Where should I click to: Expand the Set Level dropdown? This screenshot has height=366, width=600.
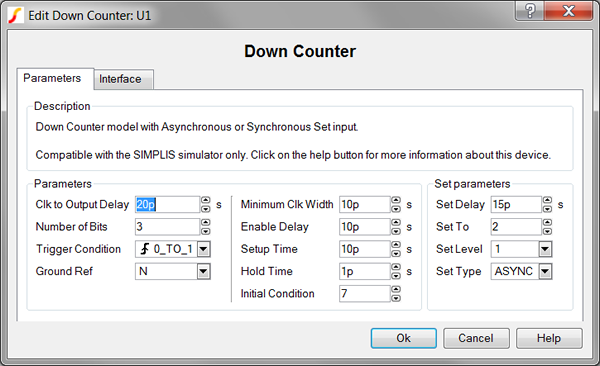[545, 249]
